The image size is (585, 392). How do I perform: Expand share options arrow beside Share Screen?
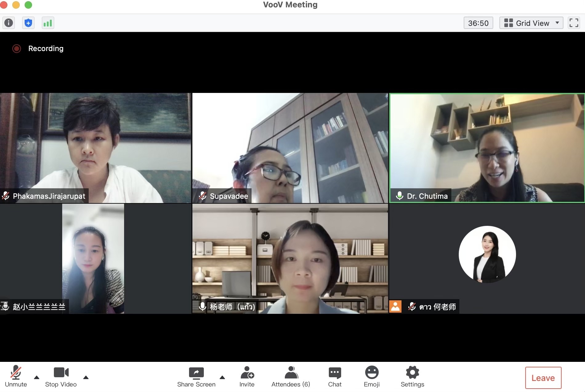click(x=222, y=377)
